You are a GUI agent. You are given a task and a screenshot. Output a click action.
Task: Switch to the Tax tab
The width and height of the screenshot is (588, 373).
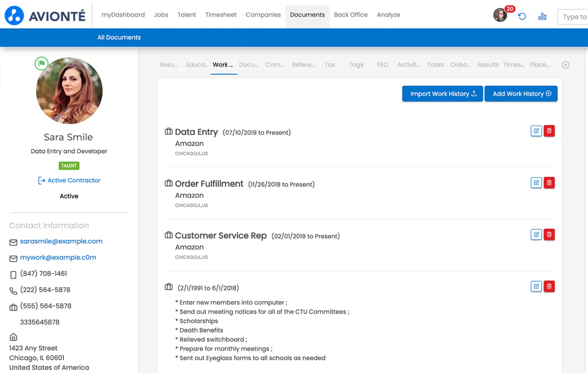pos(330,65)
